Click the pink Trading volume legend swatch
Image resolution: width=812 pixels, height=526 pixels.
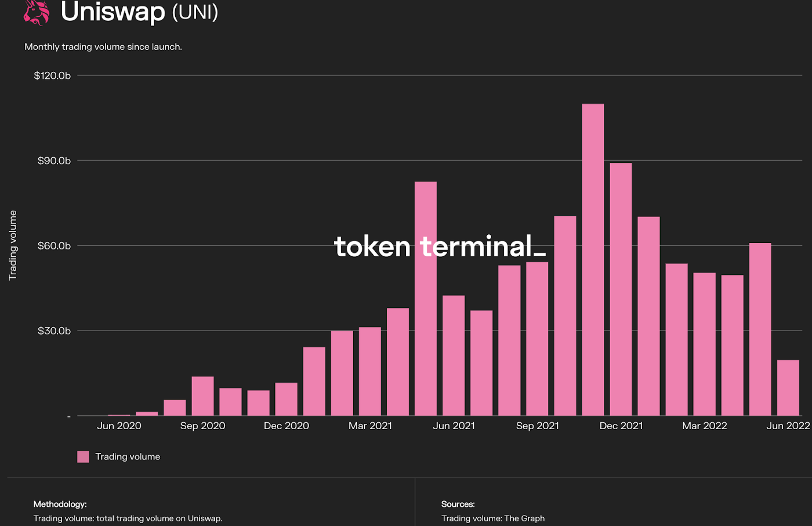click(x=83, y=457)
